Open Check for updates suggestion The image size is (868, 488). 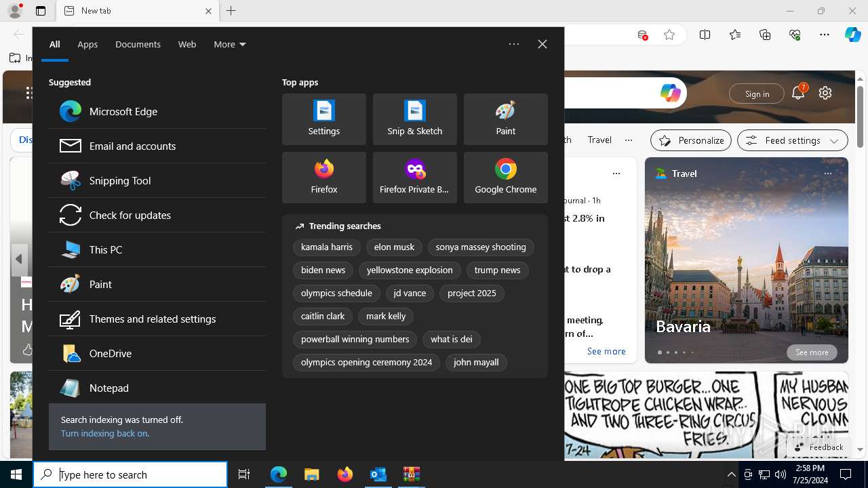click(x=157, y=215)
